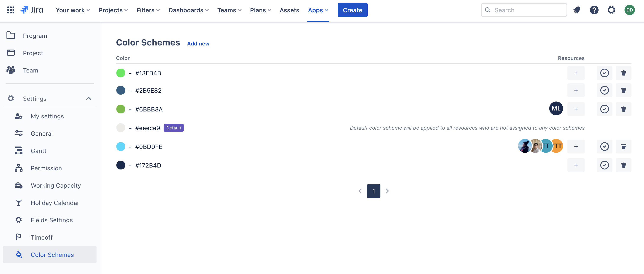Expand the Projects dropdown menu
The image size is (644, 274).
point(113,10)
